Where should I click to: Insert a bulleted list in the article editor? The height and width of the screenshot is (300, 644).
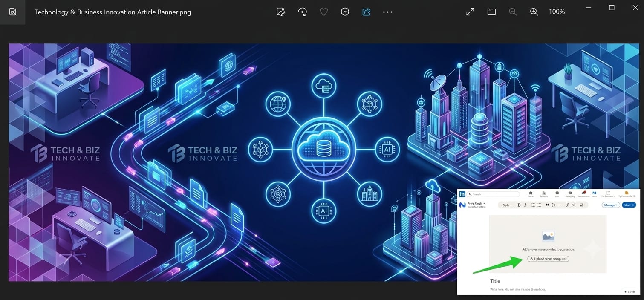(x=539, y=205)
